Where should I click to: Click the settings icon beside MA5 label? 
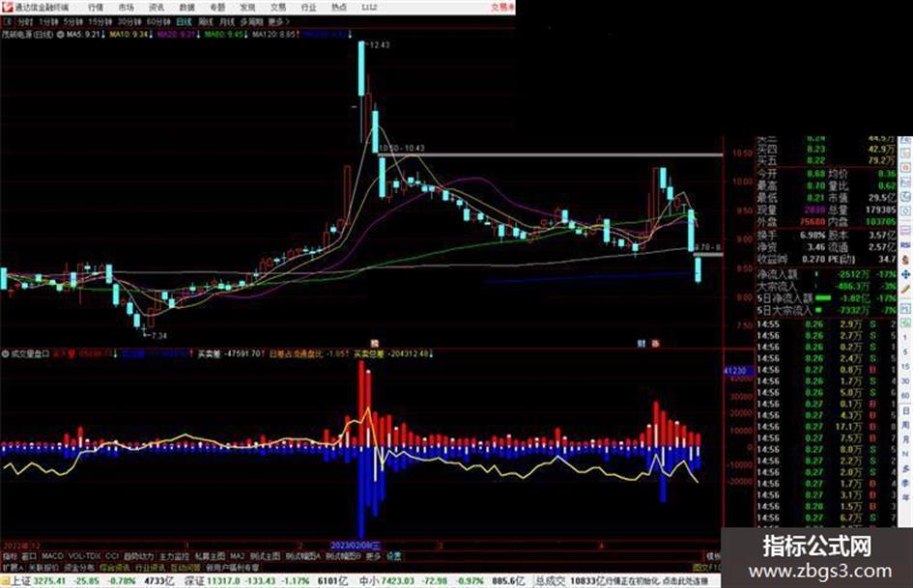[60, 35]
